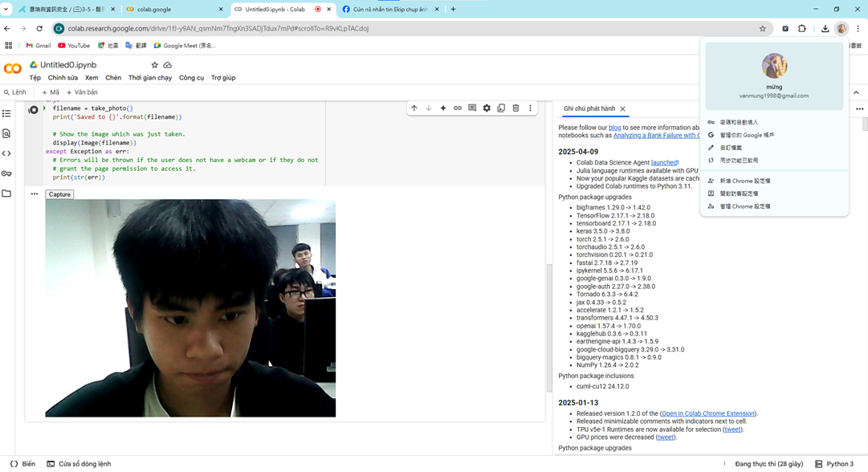This screenshot has width=868, height=472.
Task: Move cell up with arrow icon
Action: pyautogui.click(x=414, y=108)
